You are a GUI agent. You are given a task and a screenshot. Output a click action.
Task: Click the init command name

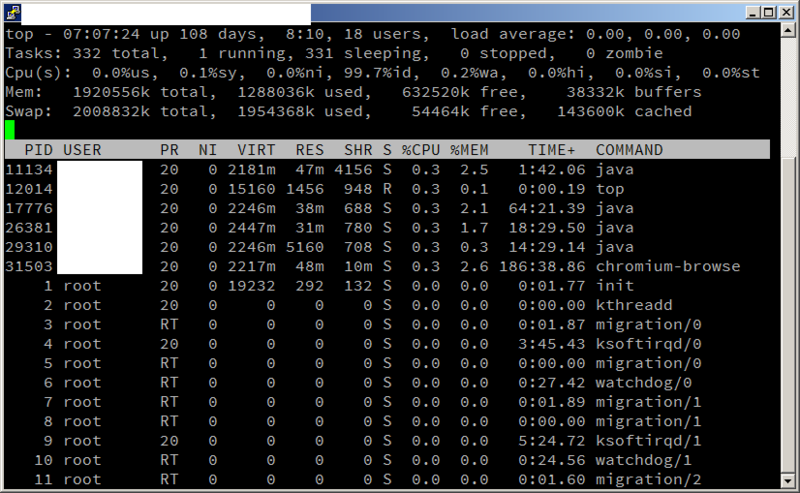click(615, 286)
